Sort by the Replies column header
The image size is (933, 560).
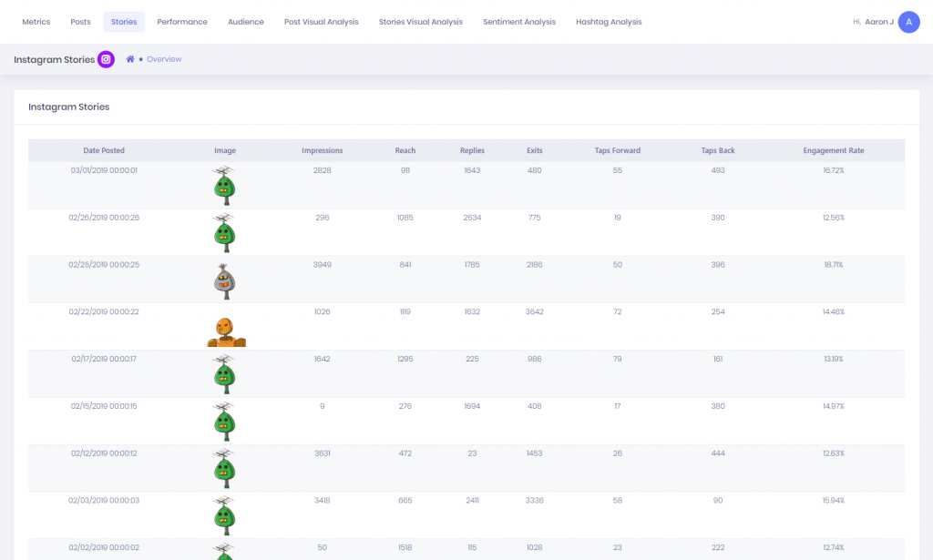click(472, 150)
